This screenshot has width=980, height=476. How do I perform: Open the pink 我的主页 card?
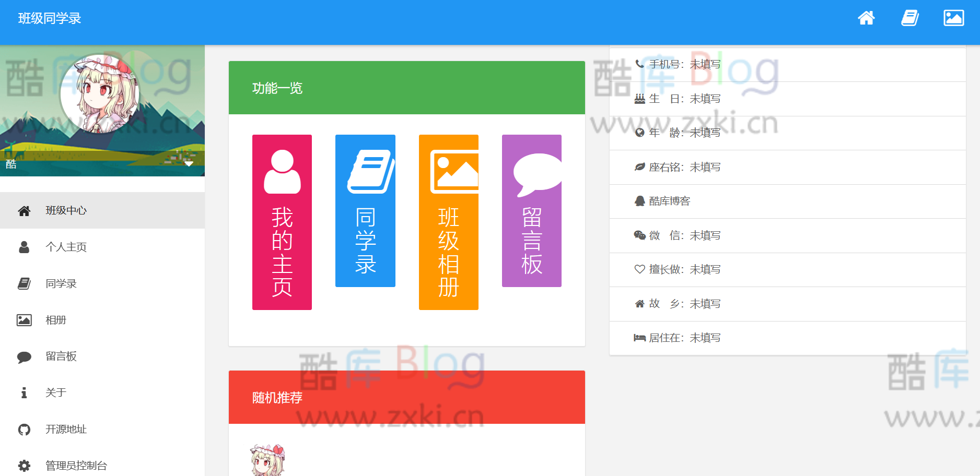[282, 222]
